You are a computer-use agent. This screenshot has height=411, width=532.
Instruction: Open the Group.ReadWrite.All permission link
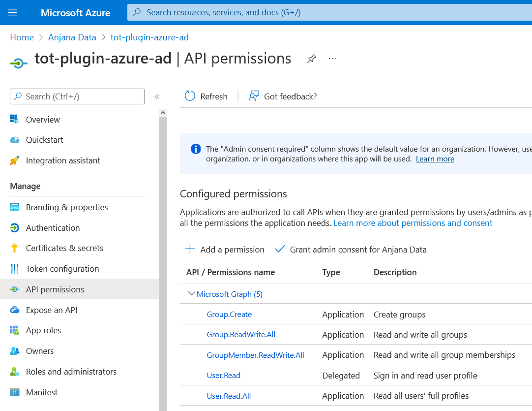(241, 335)
